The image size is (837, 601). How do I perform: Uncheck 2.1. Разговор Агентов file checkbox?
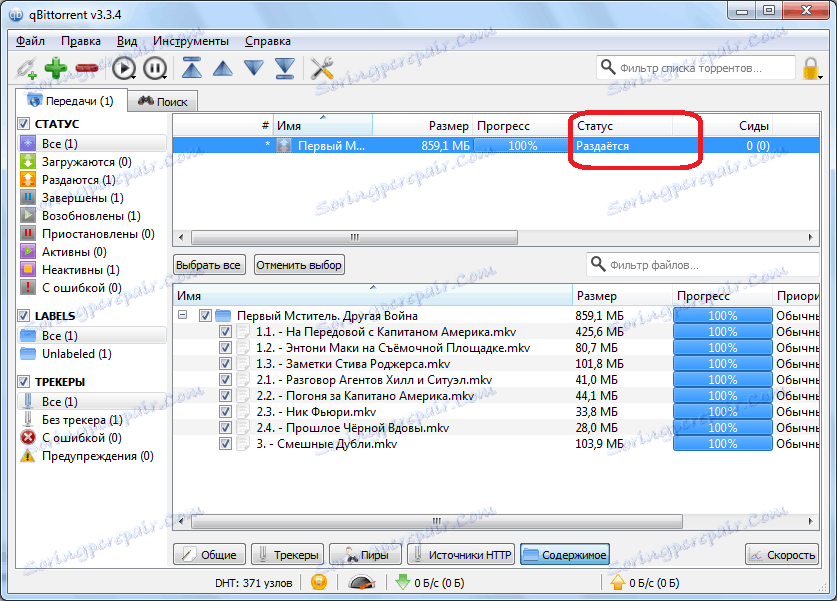(x=225, y=380)
